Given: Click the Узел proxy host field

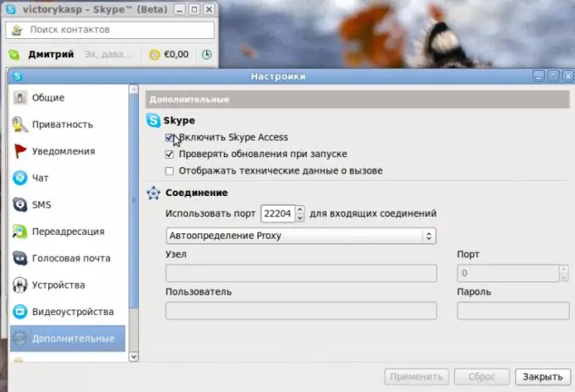Looking at the screenshot, I should (x=301, y=273).
